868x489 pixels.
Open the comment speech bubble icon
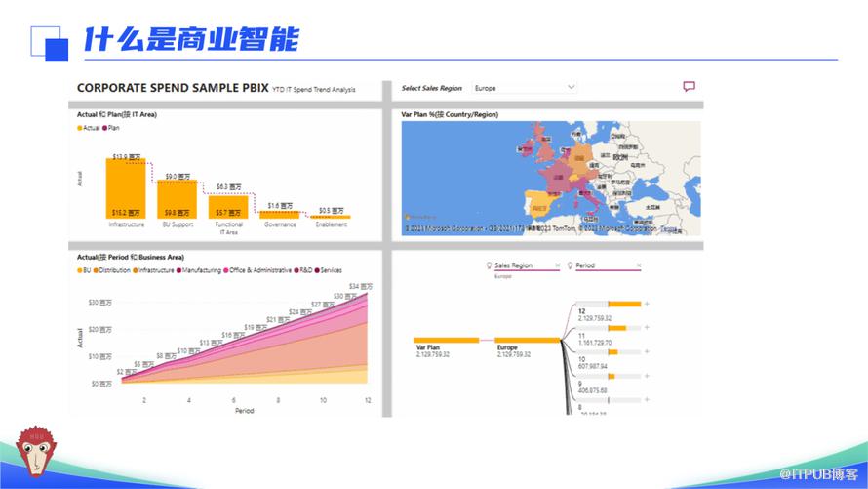coord(689,87)
